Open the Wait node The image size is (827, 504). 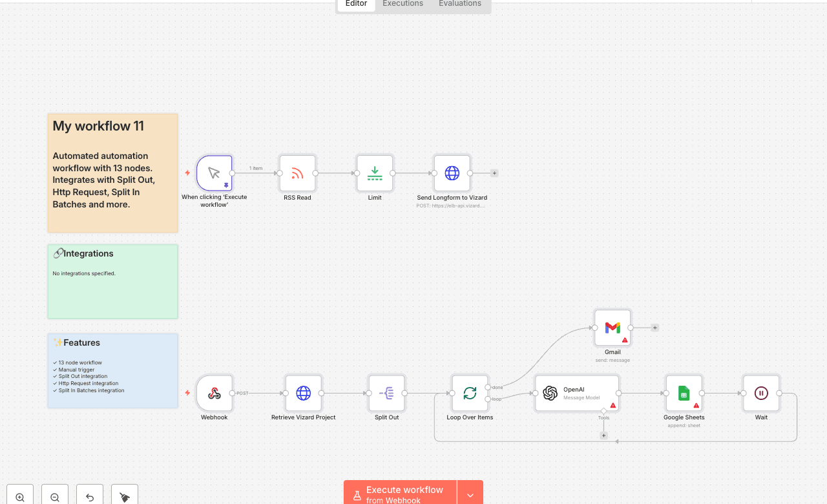(761, 393)
